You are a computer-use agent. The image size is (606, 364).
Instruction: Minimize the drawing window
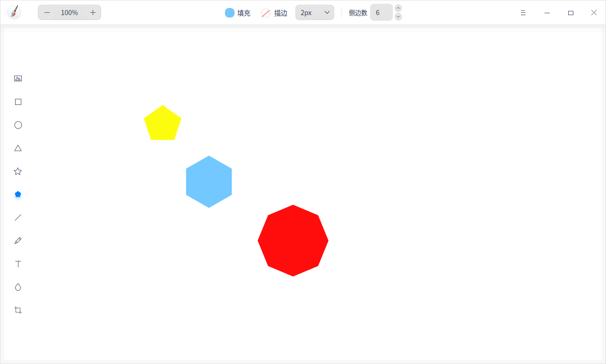point(547,13)
